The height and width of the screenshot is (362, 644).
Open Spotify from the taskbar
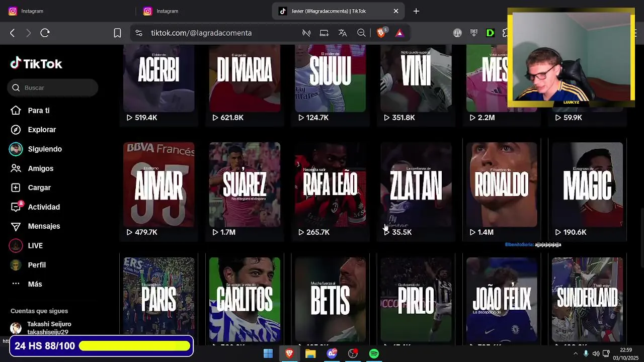374,353
